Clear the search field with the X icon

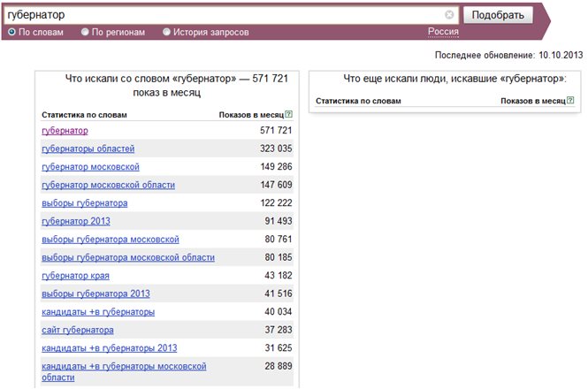449,15
